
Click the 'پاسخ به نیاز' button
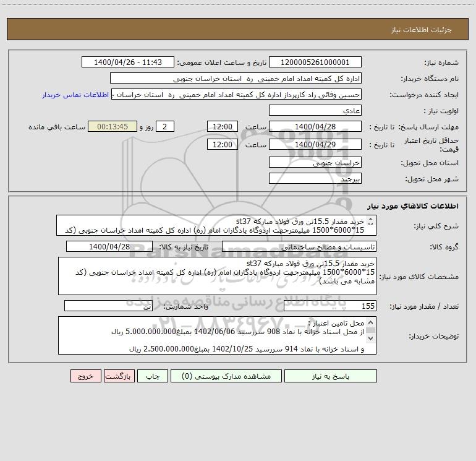[331, 376]
